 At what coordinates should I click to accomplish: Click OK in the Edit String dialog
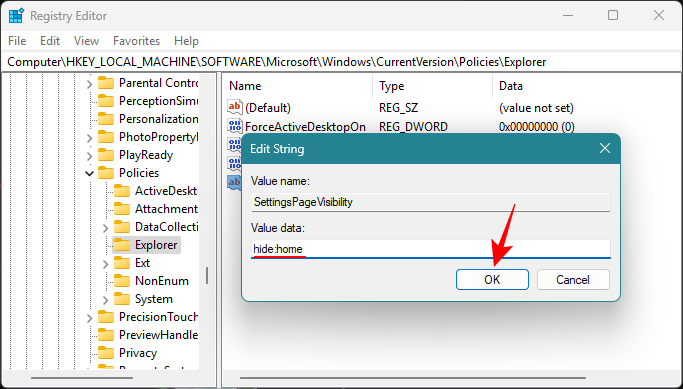[x=492, y=280]
